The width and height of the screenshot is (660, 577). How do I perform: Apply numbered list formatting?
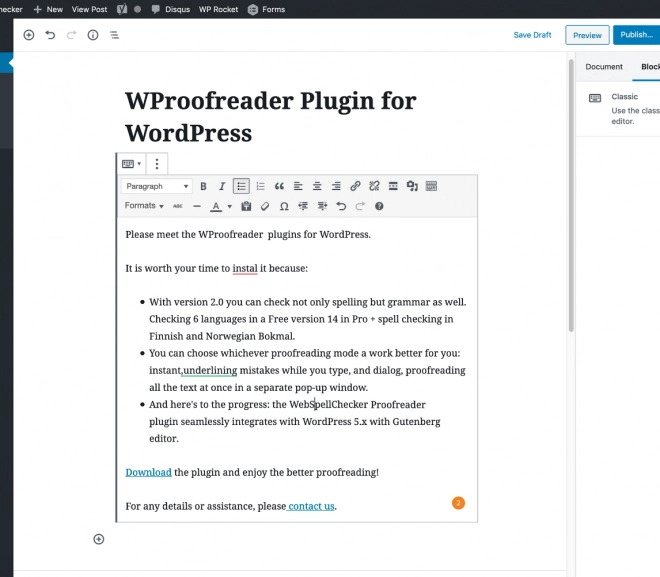261,186
